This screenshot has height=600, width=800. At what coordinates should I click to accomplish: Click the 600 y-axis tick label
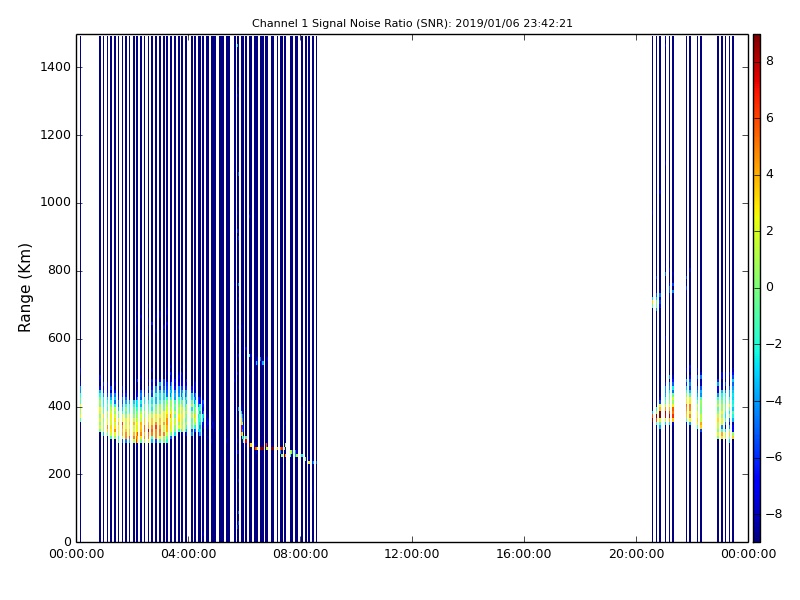(59, 338)
